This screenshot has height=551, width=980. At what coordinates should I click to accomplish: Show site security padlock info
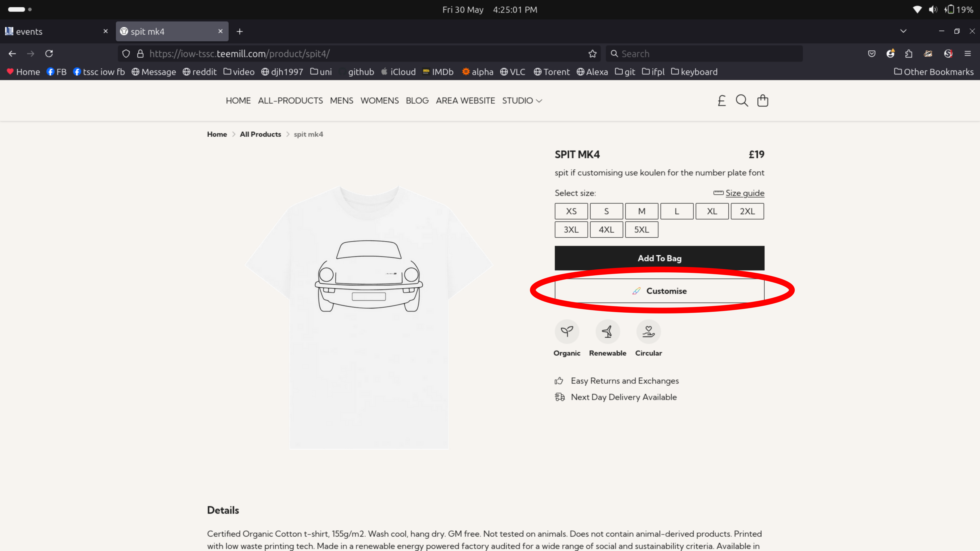(140, 54)
